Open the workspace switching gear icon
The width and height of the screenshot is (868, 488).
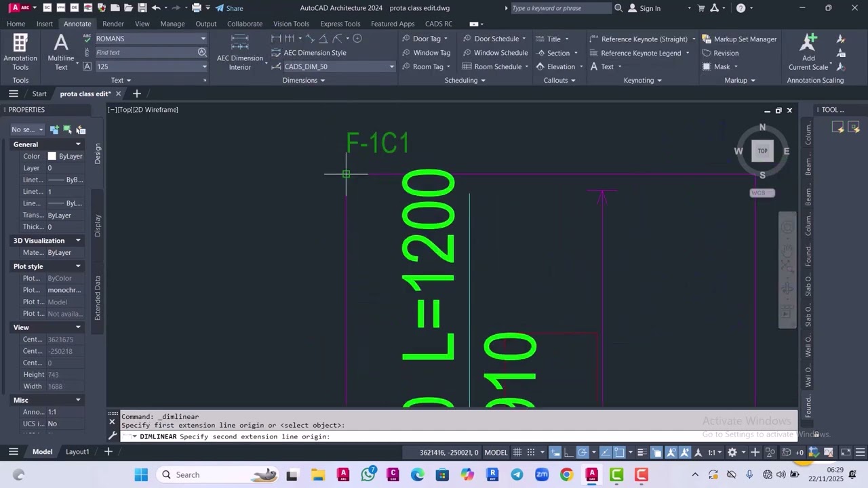click(x=732, y=452)
